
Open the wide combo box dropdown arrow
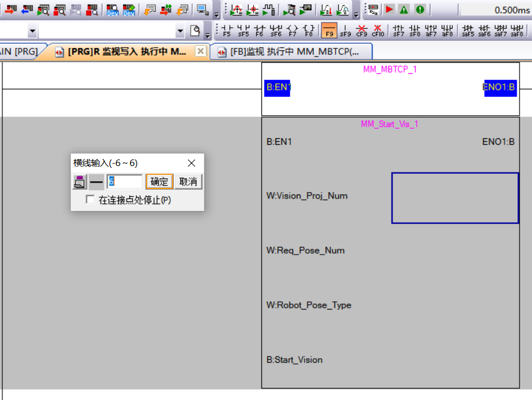pos(180,31)
